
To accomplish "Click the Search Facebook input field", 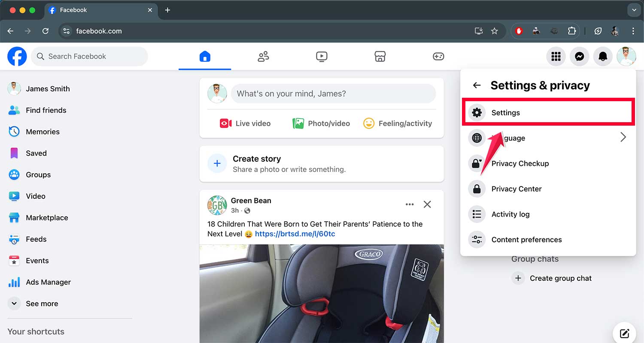I will (89, 57).
